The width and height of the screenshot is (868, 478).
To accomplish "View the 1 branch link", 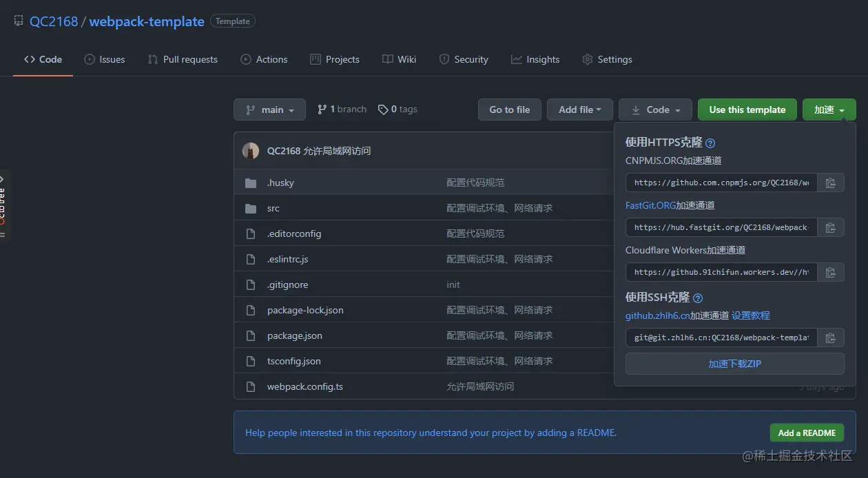I will (x=342, y=110).
